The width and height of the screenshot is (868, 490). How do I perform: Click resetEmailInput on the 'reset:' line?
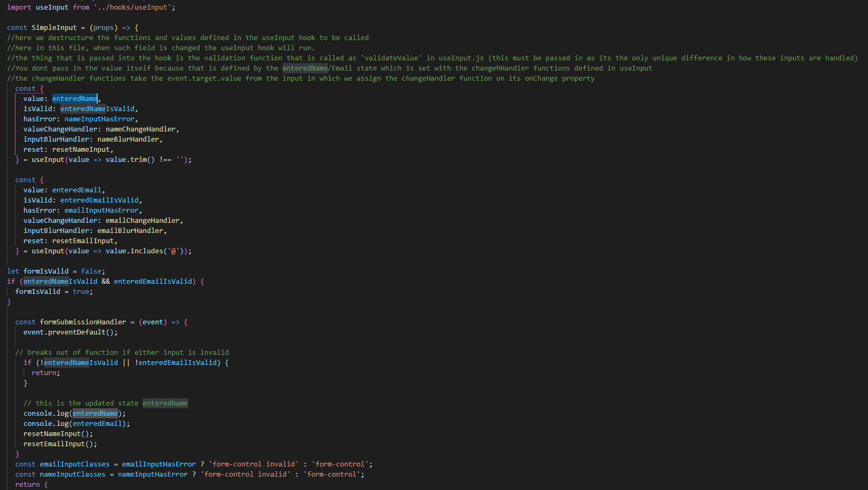[83, 241]
